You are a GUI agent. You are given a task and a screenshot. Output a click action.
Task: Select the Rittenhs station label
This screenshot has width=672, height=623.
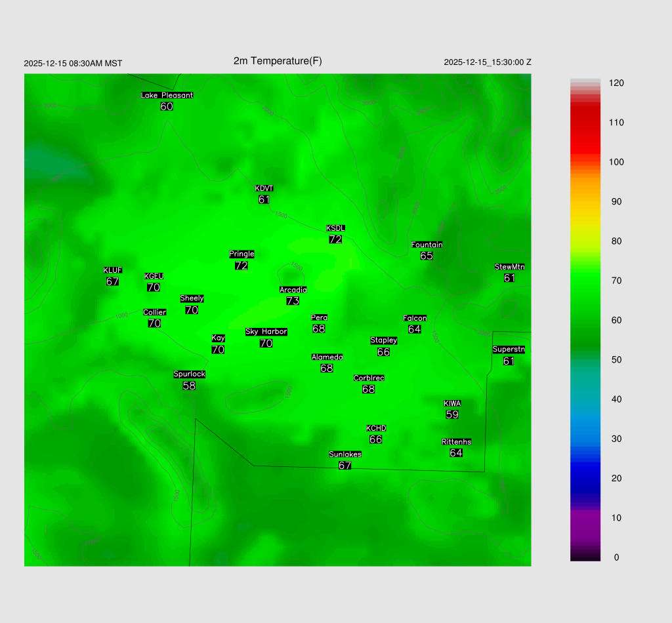tap(456, 442)
